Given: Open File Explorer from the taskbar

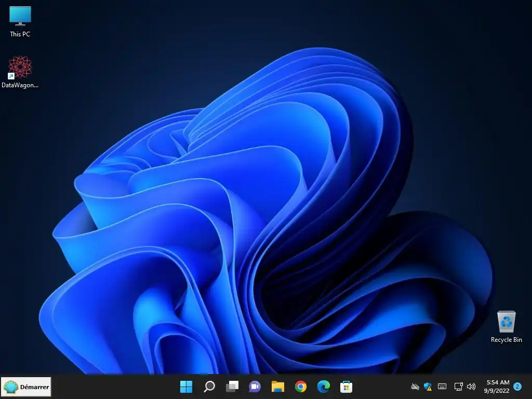Looking at the screenshot, I should point(277,387).
